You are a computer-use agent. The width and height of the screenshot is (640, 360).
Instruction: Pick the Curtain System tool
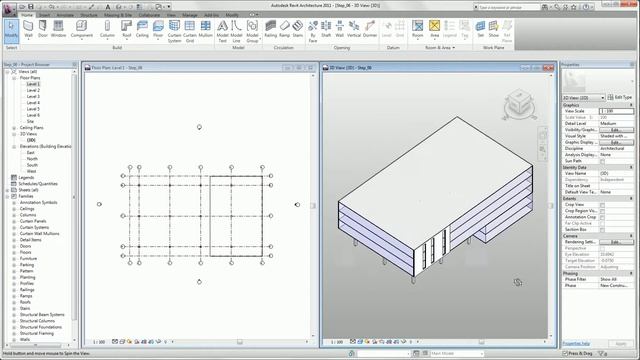[174, 31]
